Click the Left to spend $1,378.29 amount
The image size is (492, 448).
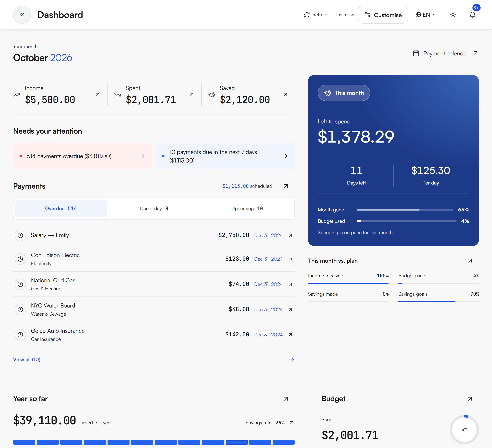356,136
